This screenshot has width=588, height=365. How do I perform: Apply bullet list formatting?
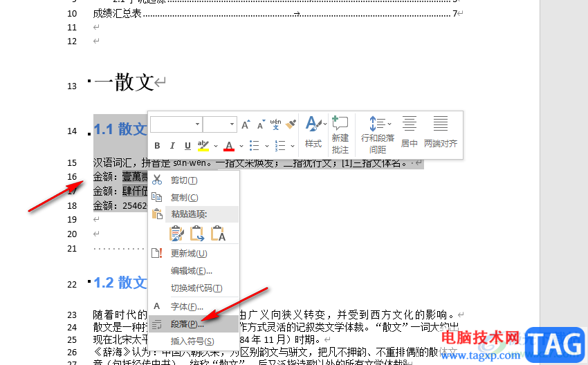[x=255, y=145]
